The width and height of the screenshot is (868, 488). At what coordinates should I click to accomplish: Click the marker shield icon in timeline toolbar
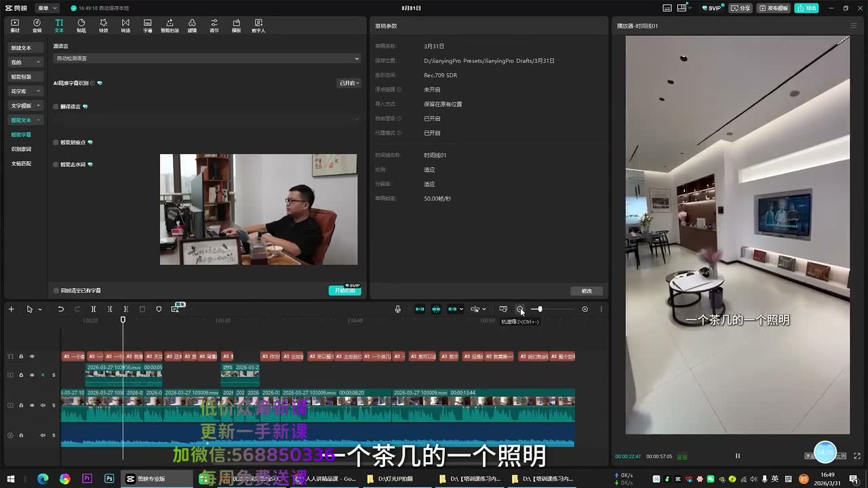point(159,309)
